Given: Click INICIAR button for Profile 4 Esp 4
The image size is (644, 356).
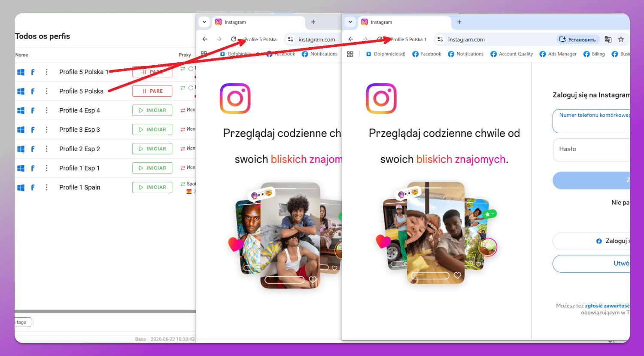Looking at the screenshot, I should (x=152, y=110).
